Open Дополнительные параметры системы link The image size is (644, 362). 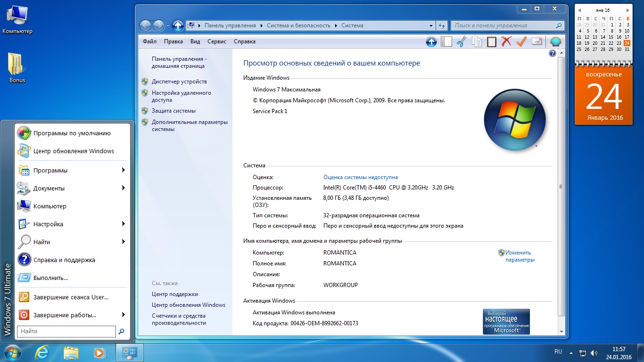point(190,125)
